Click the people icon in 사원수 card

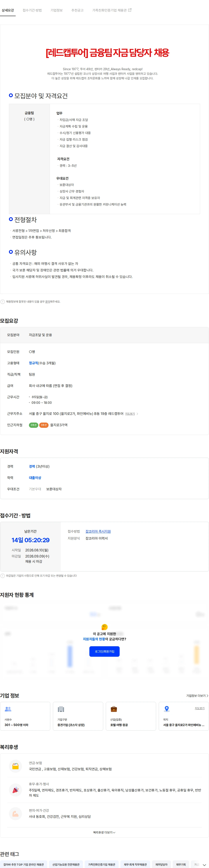pos(8,709)
